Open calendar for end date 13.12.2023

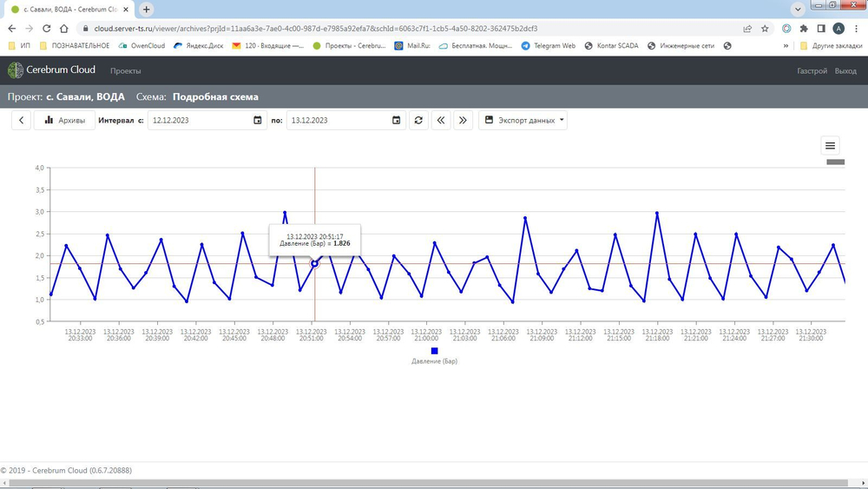pyautogui.click(x=396, y=120)
